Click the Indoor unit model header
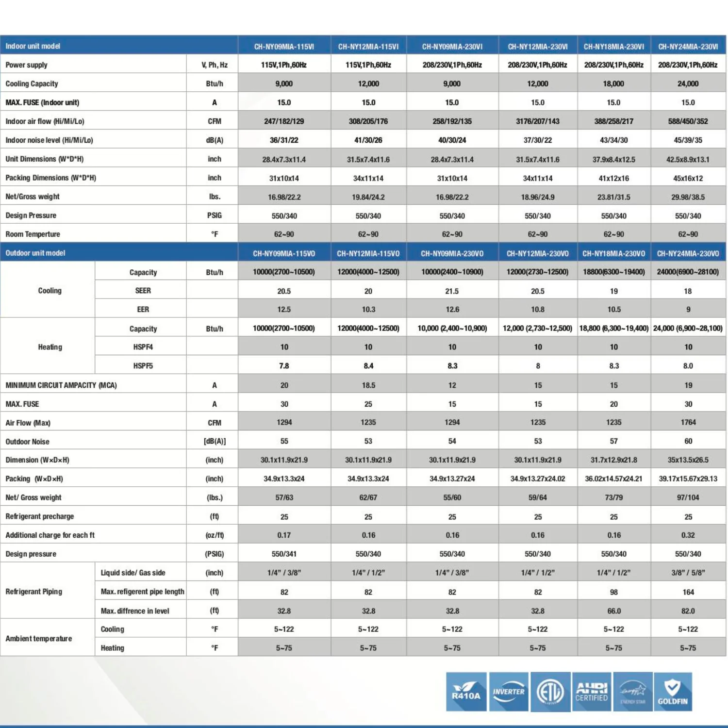728x728 pixels. (x=33, y=46)
